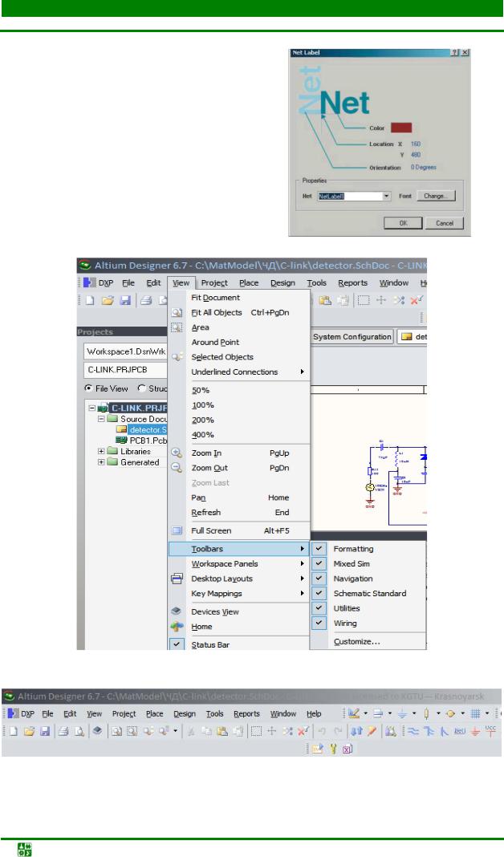Click New Document icon in lower Altium toolbar

[x=14, y=731]
